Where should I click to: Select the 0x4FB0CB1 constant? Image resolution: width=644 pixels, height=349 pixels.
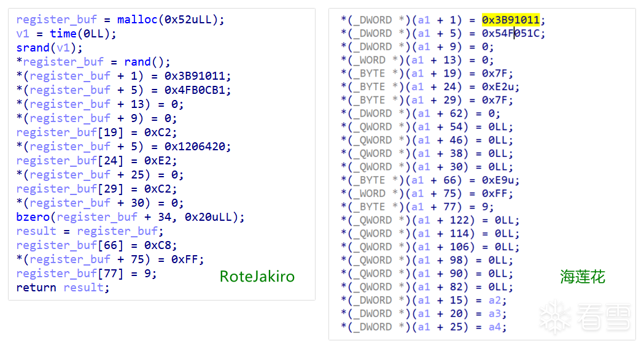(195, 90)
